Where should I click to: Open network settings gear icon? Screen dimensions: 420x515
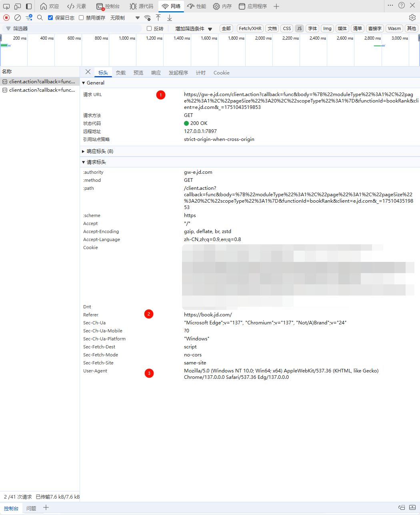pos(412,18)
